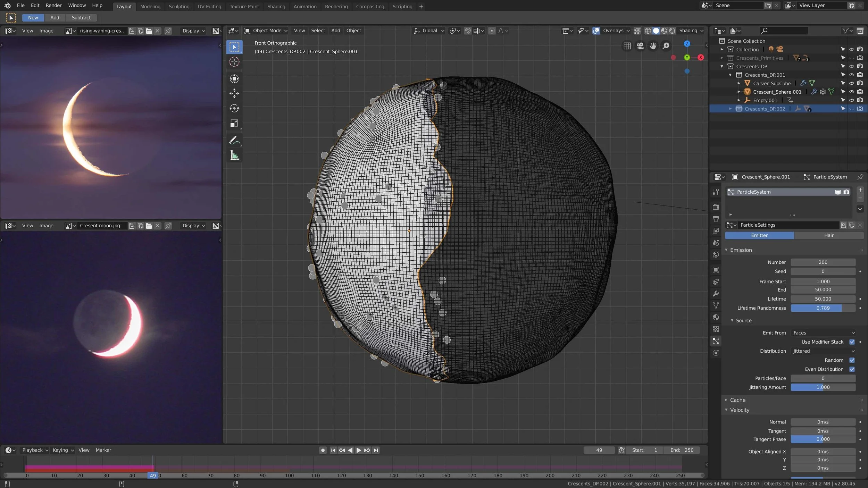Hide Empty.001 with its eye icon
The width and height of the screenshot is (868, 488).
pyautogui.click(x=851, y=100)
